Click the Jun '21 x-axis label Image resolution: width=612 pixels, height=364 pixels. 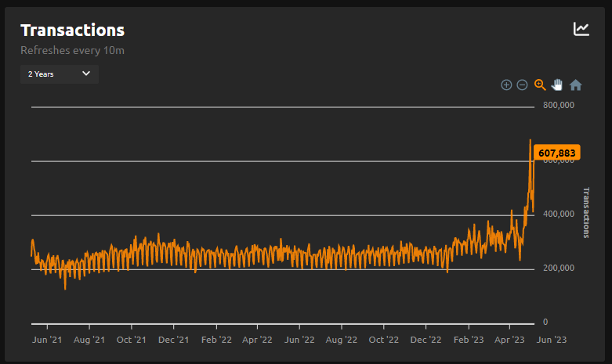click(x=47, y=340)
